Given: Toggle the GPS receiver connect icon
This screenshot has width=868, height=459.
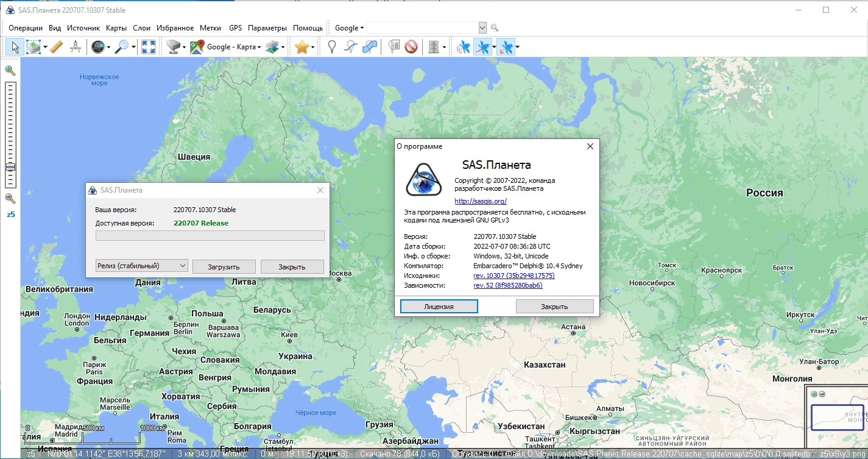Looking at the screenshot, I should tap(464, 47).
